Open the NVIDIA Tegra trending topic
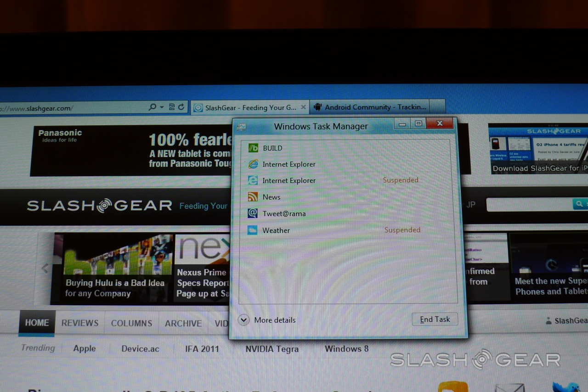588x392 pixels. click(272, 349)
